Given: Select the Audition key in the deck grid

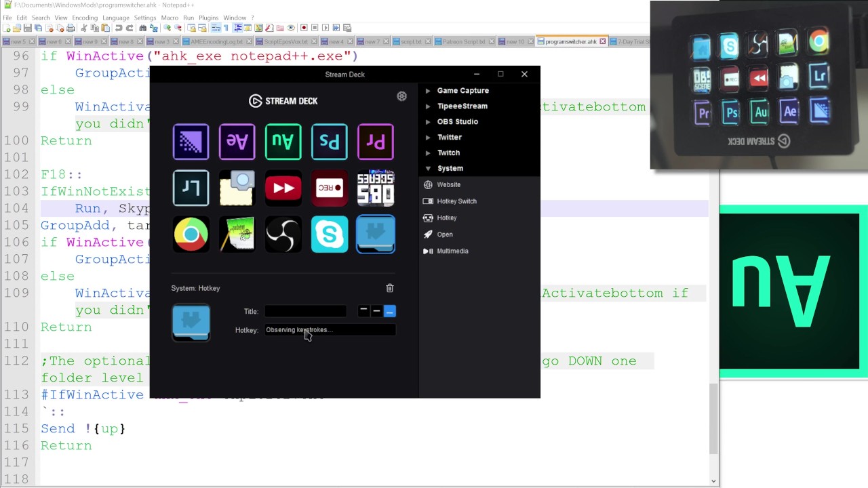Looking at the screenshot, I should click(283, 142).
